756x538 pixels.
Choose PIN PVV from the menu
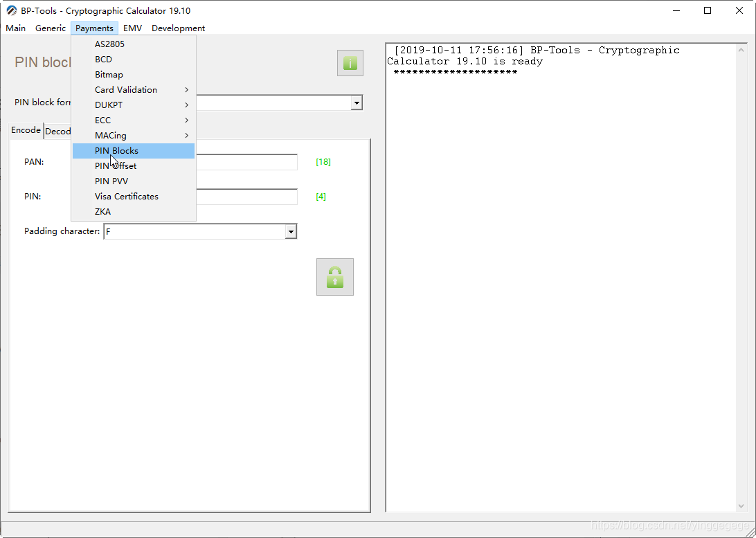(x=134, y=181)
